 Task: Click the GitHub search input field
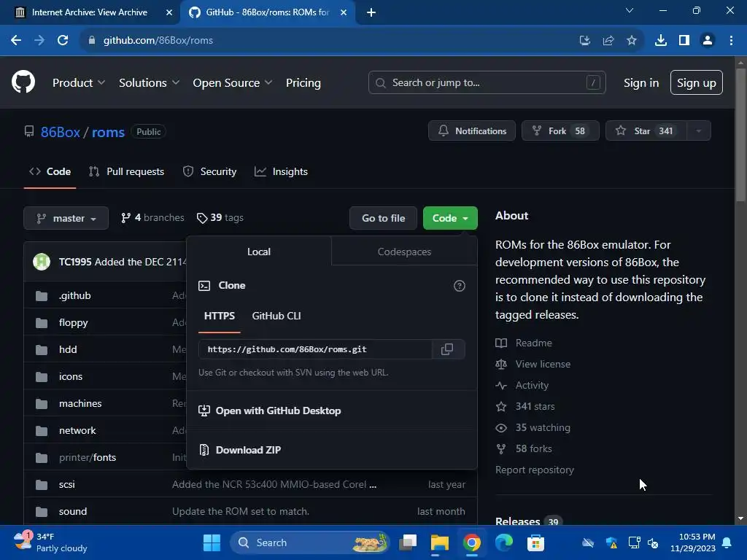(x=487, y=83)
